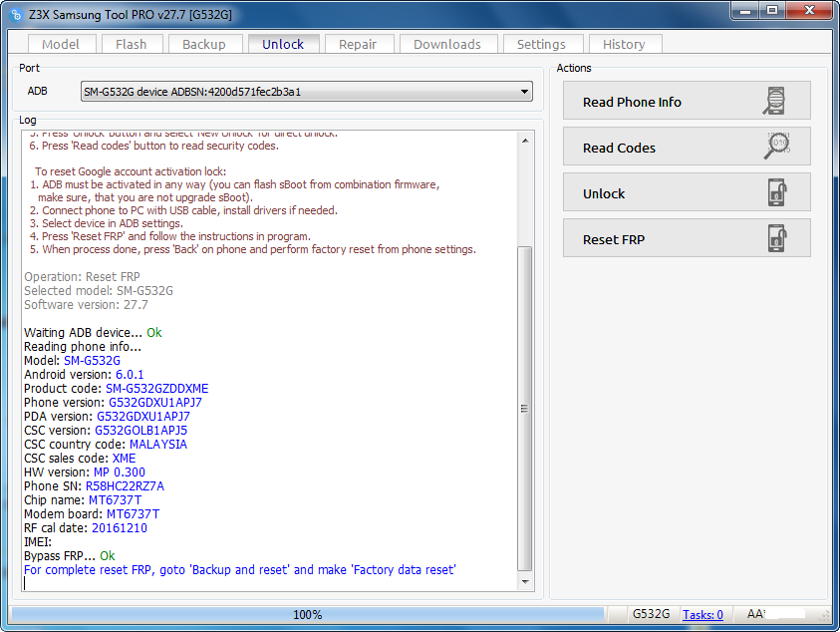
Task: Open the Downloads tab
Action: coord(447,44)
